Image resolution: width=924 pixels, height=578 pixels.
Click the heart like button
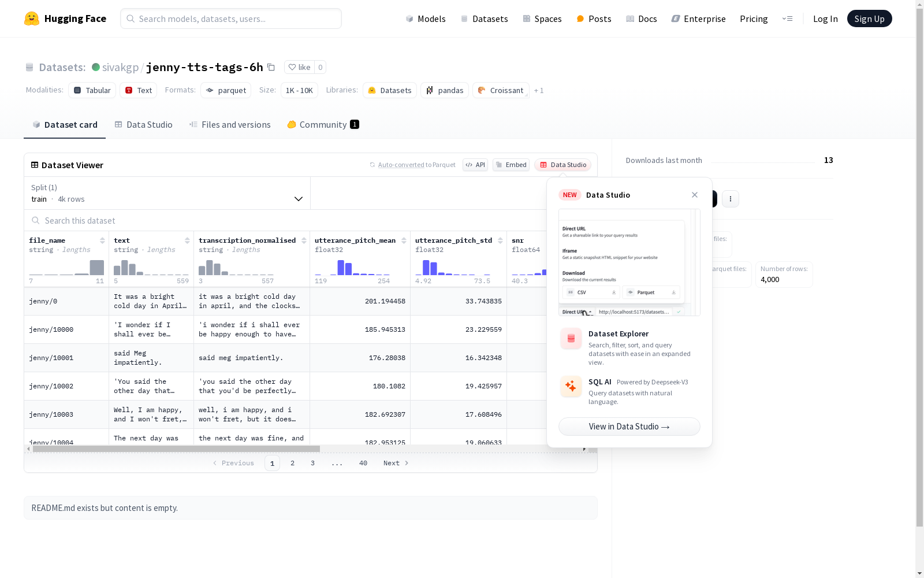[x=299, y=67]
